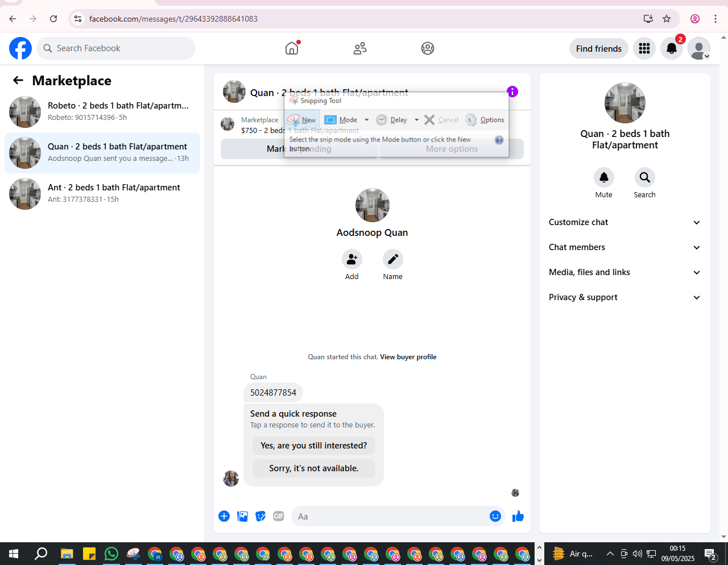
Task: Open the Windows Action Center notifications
Action: (710, 554)
